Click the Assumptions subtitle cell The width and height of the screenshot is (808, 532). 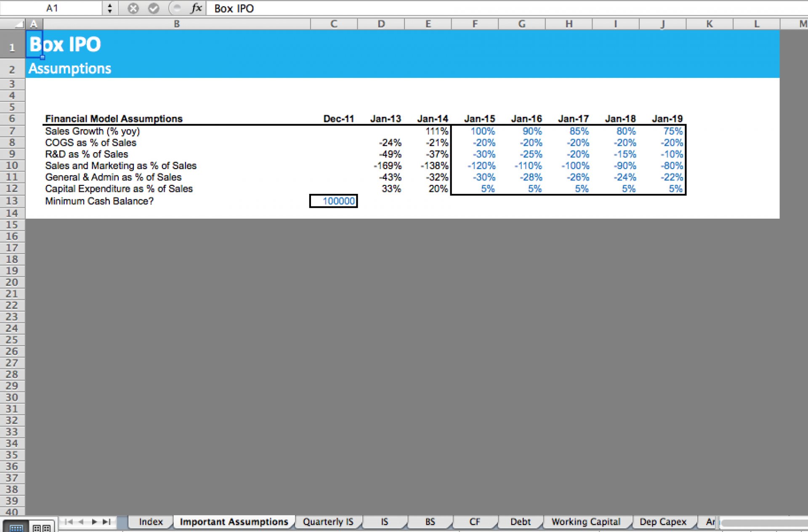[70, 69]
